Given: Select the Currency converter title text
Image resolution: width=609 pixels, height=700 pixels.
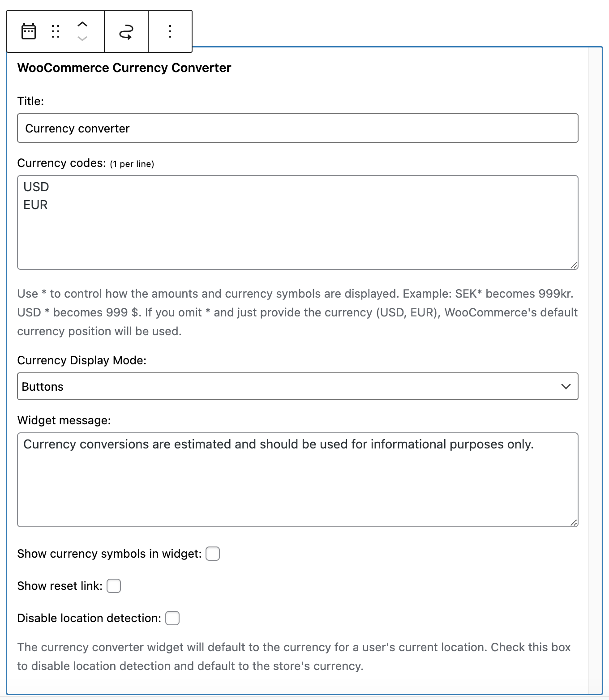Looking at the screenshot, I should [77, 128].
